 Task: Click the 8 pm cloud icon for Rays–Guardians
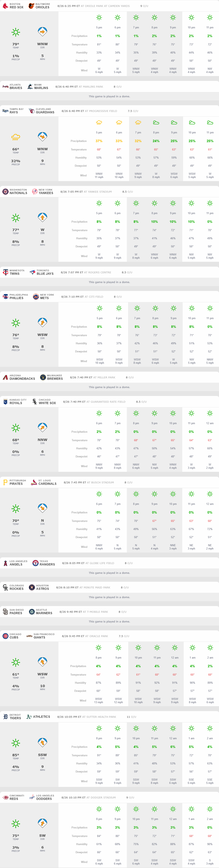point(156,123)
